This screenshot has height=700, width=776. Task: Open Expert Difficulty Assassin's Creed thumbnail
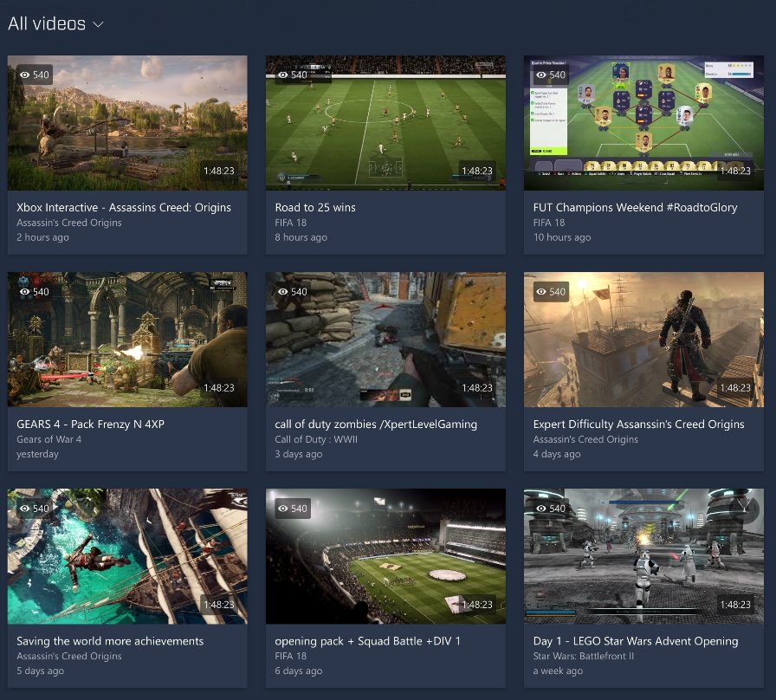pos(643,340)
